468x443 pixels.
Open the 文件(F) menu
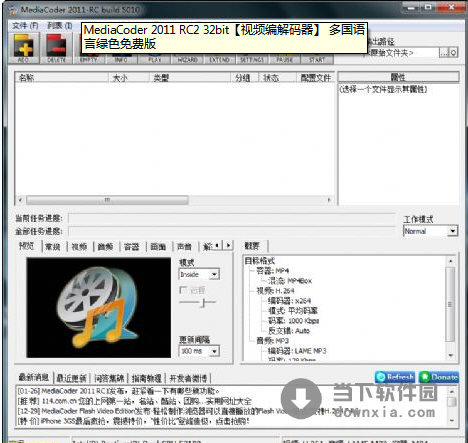(25, 26)
